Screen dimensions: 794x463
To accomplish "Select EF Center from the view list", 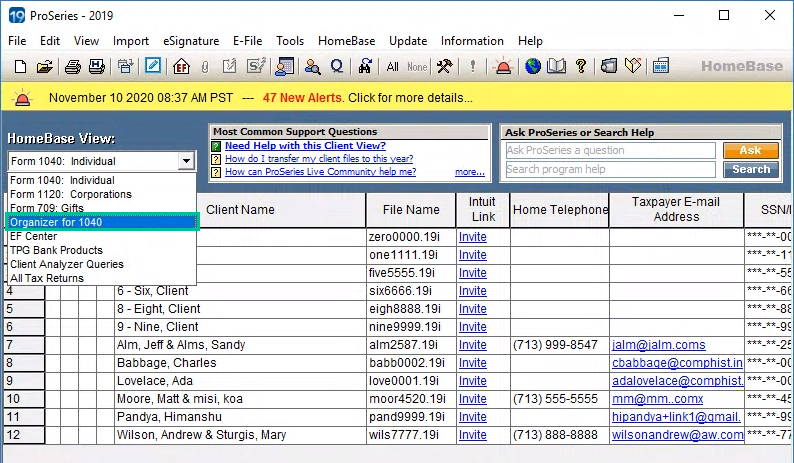I will pyautogui.click(x=101, y=236).
